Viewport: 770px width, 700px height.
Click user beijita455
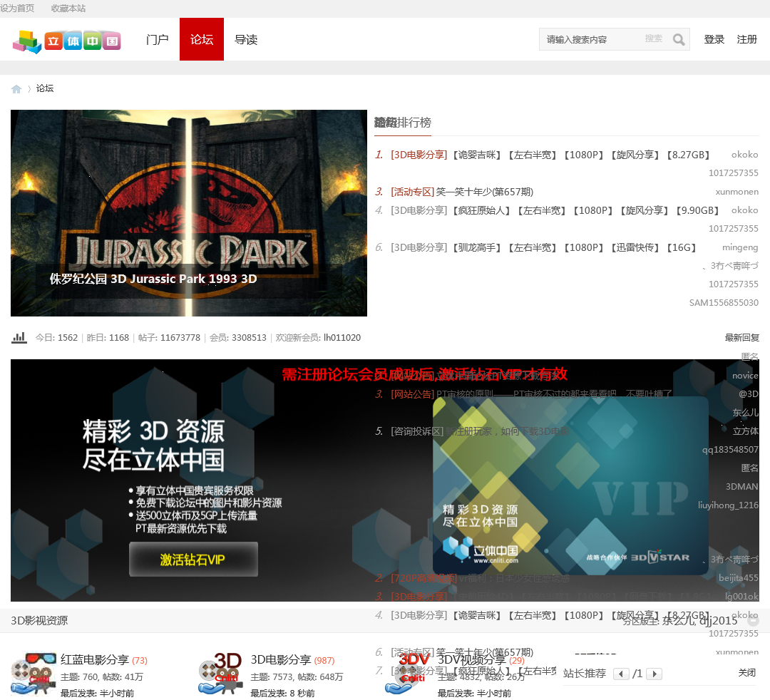tap(739, 578)
